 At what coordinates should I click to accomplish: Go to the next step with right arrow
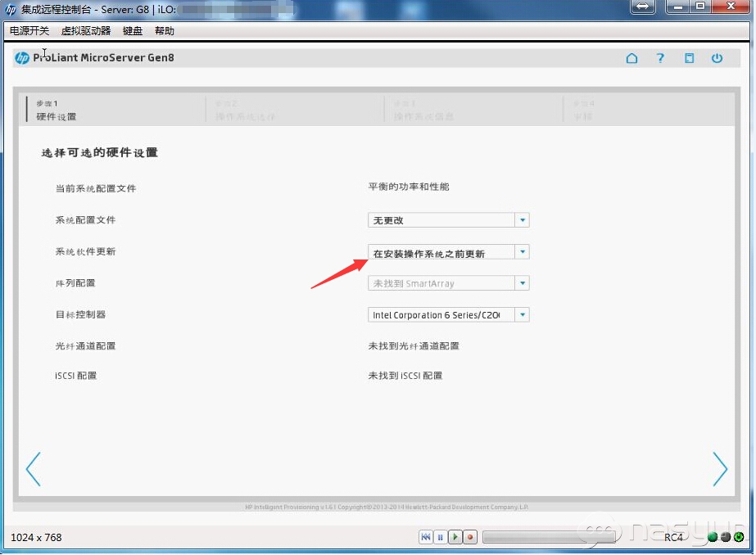pos(720,469)
